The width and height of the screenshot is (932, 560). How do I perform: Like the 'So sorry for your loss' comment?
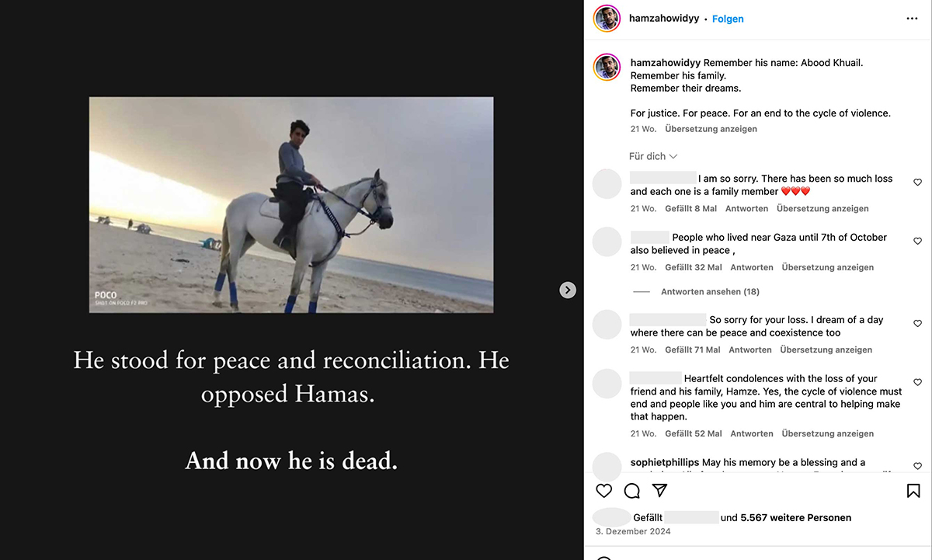917,324
